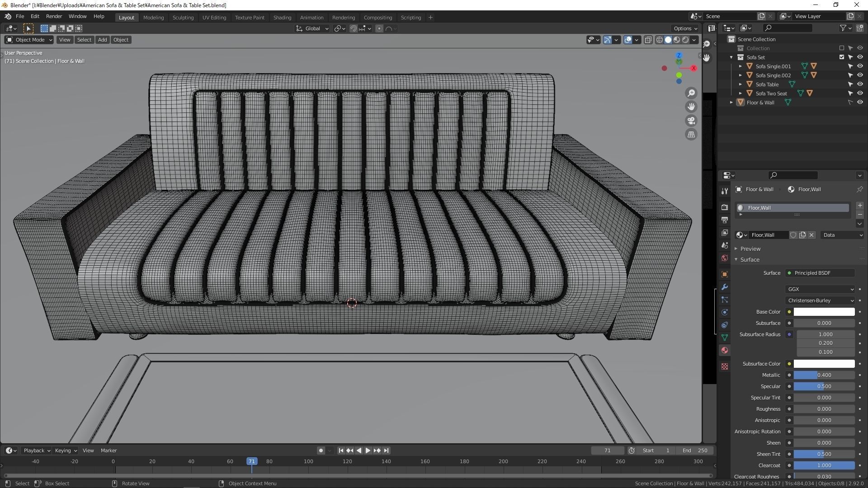The width and height of the screenshot is (868, 488).
Task: Open the Texture properties tab
Action: pos(725,366)
